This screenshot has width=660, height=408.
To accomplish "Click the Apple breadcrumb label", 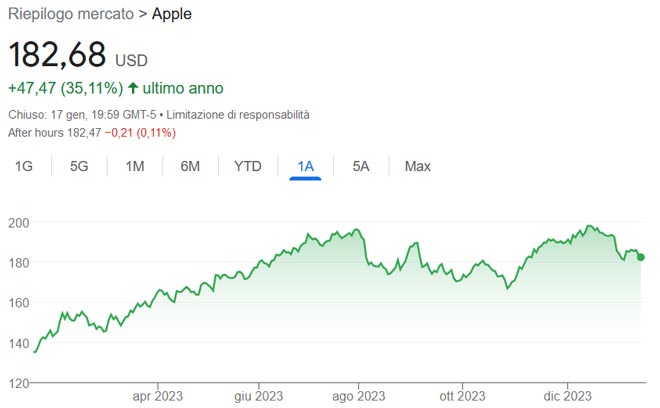I will (x=172, y=14).
